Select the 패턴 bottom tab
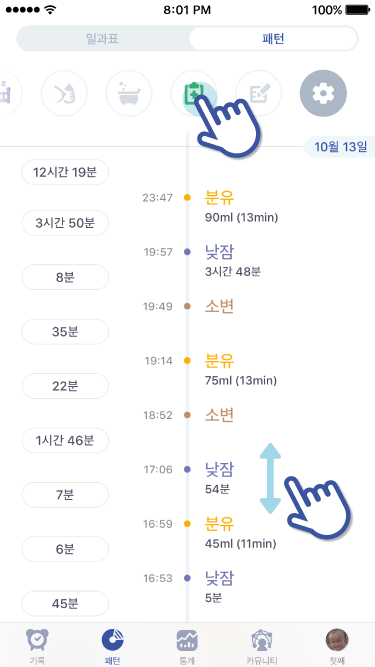This screenshot has width=375, height=667. [113, 645]
